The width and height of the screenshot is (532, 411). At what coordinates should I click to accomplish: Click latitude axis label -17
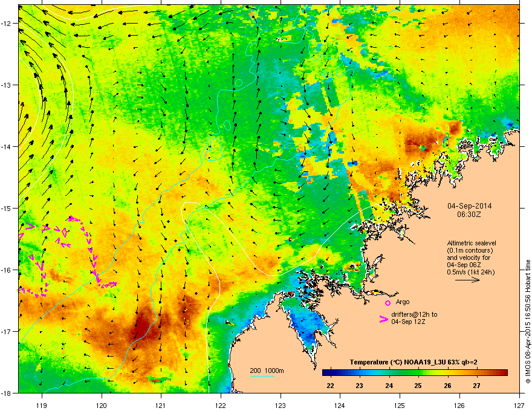[x=7, y=332]
